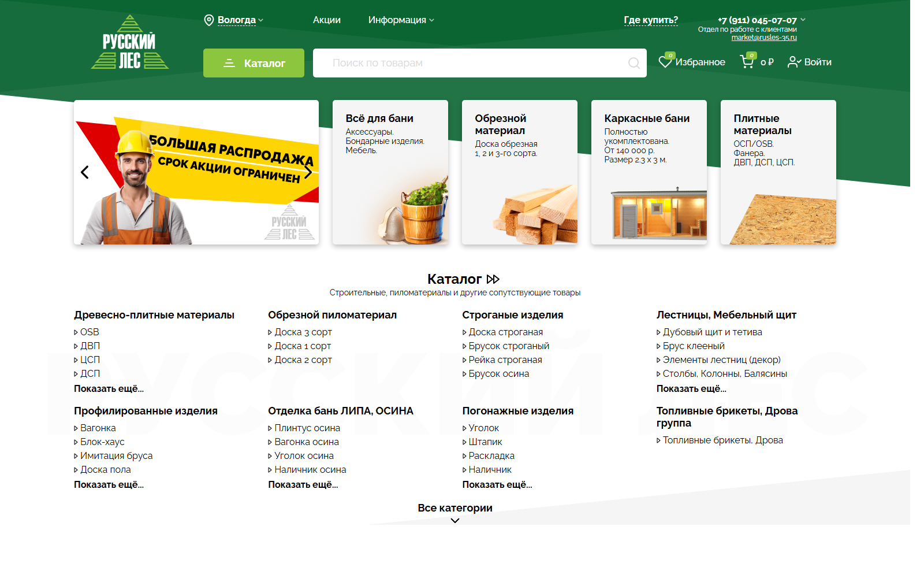Show more in Лестницы, Мебельный щит

691,388
